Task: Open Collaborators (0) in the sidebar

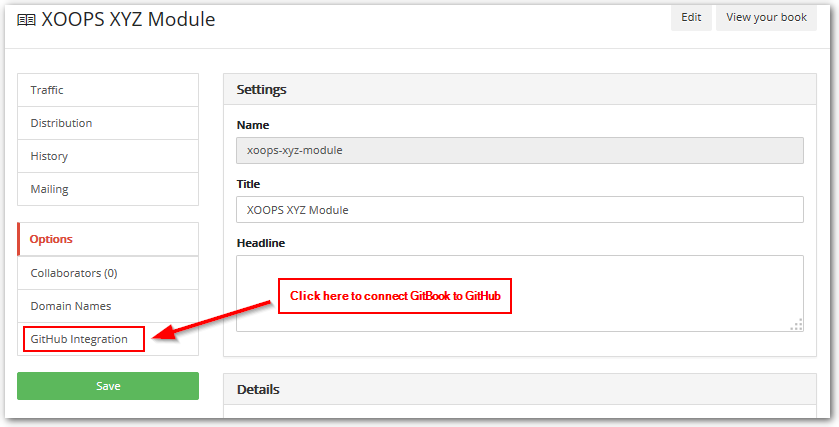Action: tap(108, 273)
